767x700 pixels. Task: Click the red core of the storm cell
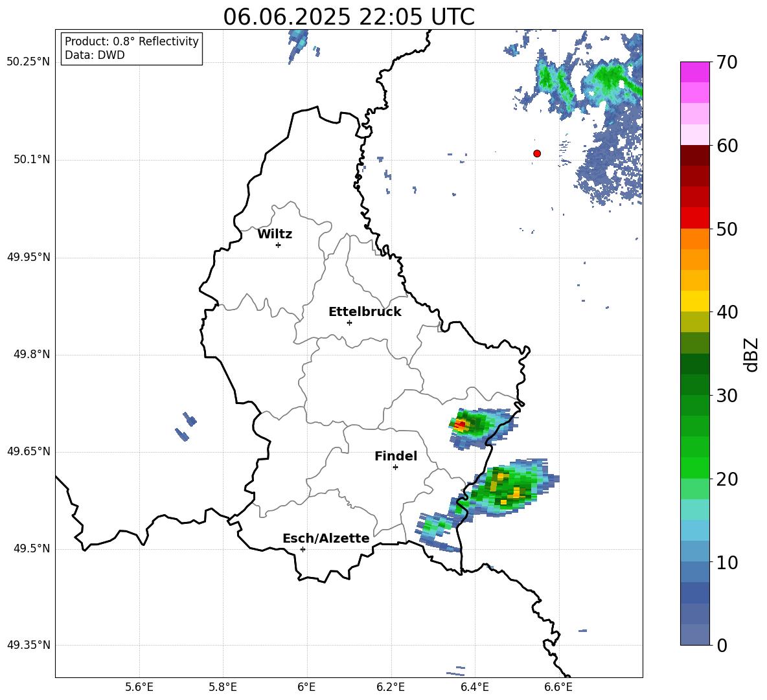460,425
